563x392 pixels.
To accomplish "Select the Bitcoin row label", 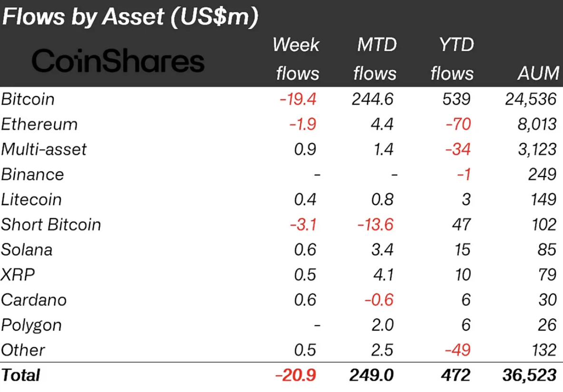I will [28, 99].
